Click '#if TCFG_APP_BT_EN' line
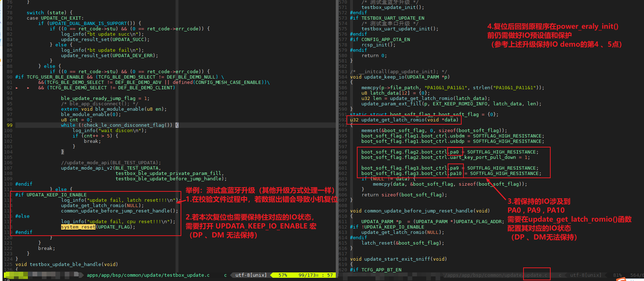Screen dimensions: 644x281 [375, 270]
